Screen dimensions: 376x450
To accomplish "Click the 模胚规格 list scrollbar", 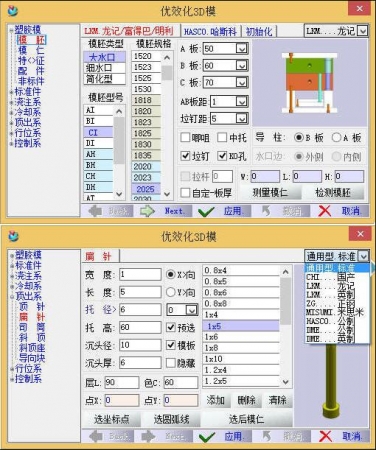I will coord(167,125).
